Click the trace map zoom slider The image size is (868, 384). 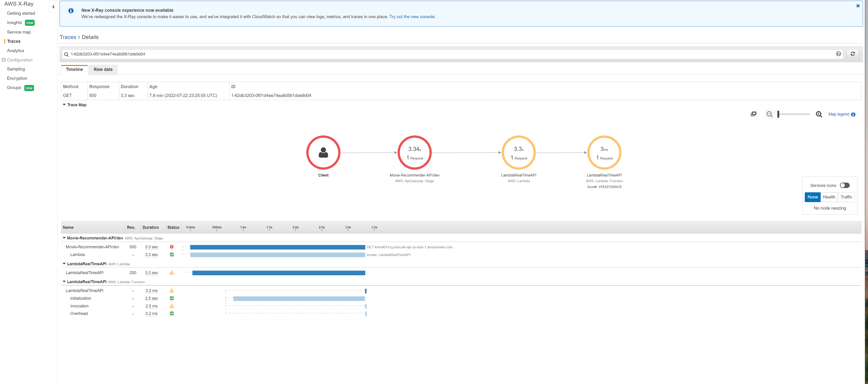[x=793, y=114]
